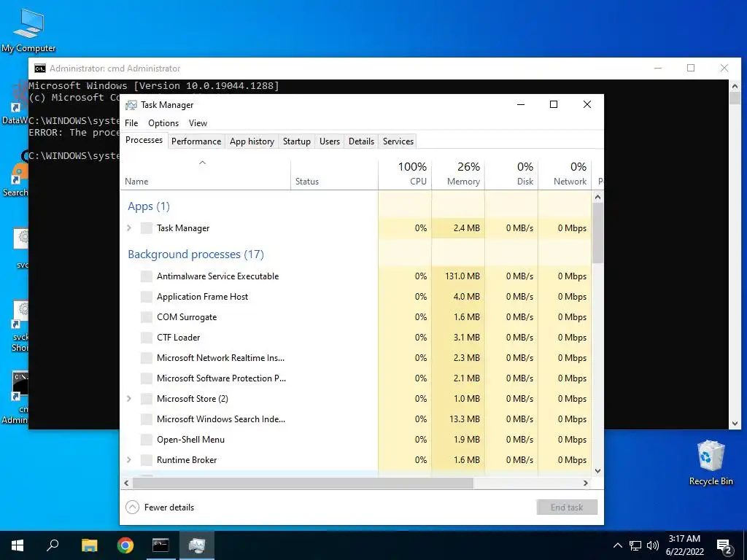This screenshot has width=747, height=560.
Task: Click the End task button
Action: coord(566,507)
